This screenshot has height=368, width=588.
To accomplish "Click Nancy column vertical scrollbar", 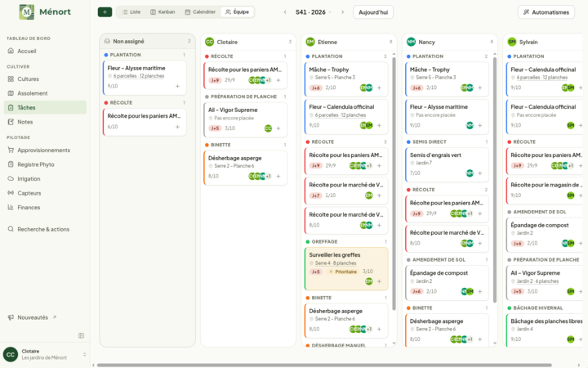I will (x=495, y=179).
